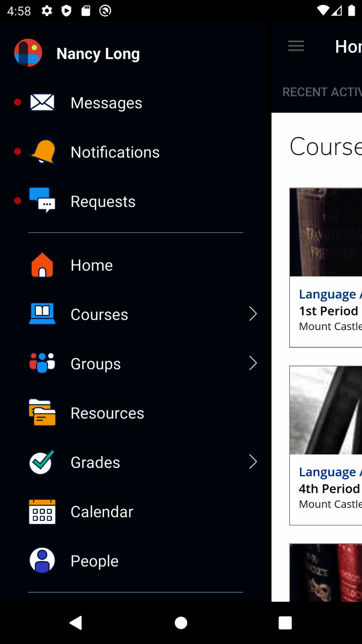Open the Calendar icon in the sidebar
The height and width of the screenshot is (644, 362).
42,511
